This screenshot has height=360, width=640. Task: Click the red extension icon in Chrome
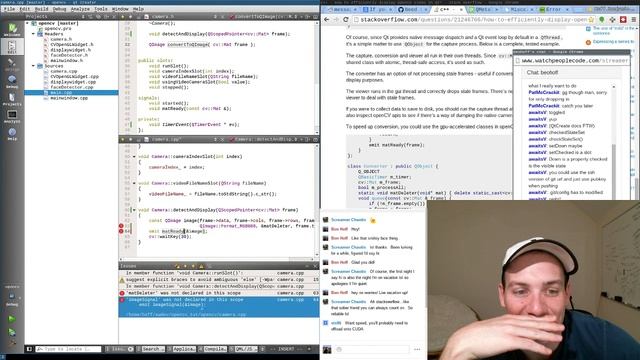[x=623, y=20]
